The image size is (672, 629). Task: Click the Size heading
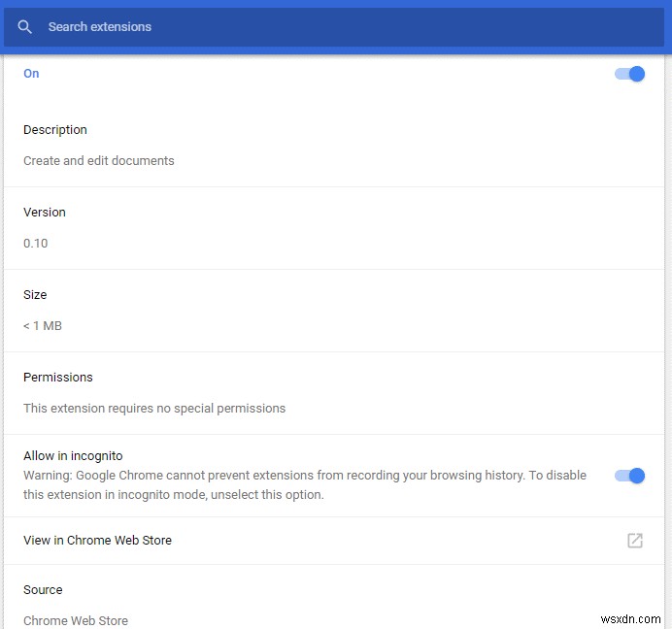point(35,295)
